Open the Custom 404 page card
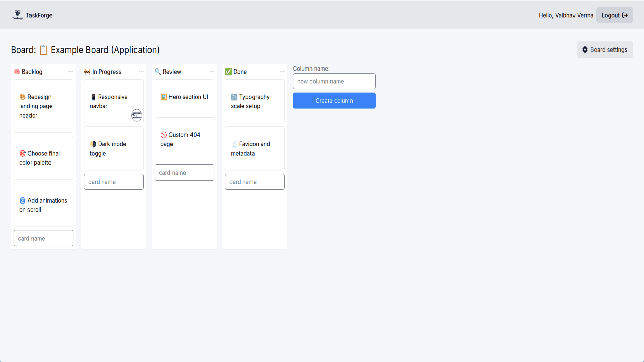644x362 pixels. click(184, 139)
